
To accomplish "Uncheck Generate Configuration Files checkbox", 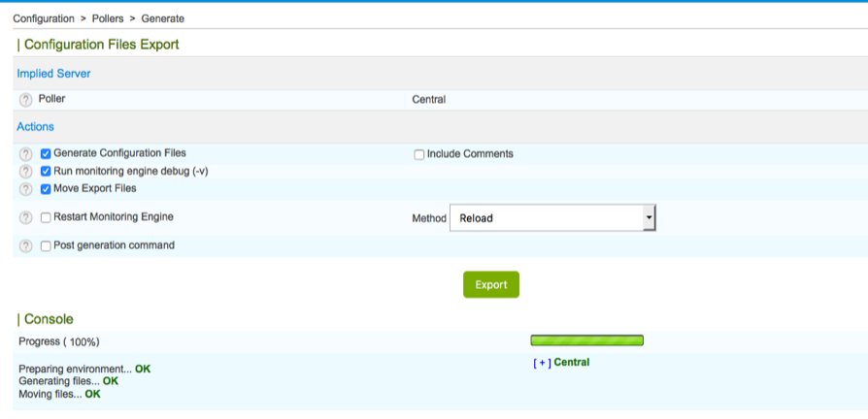I will coord(46,154).
